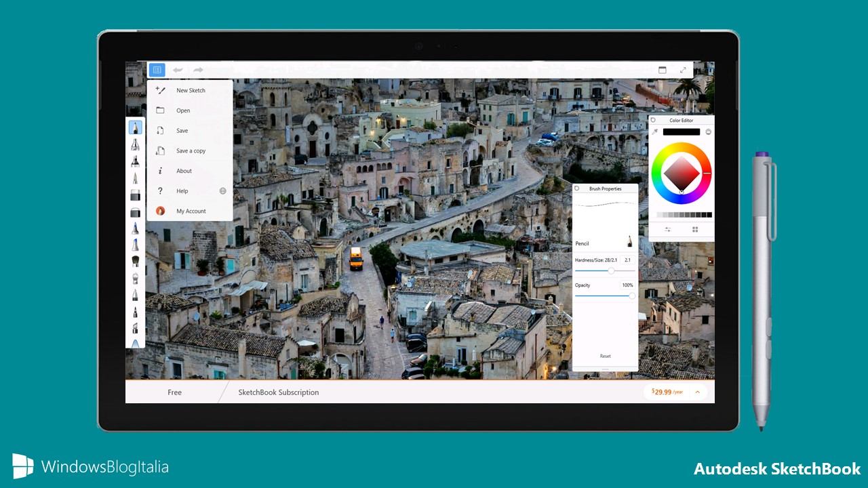
Task: Click the size value field 2.1
Action: [627, 260]
